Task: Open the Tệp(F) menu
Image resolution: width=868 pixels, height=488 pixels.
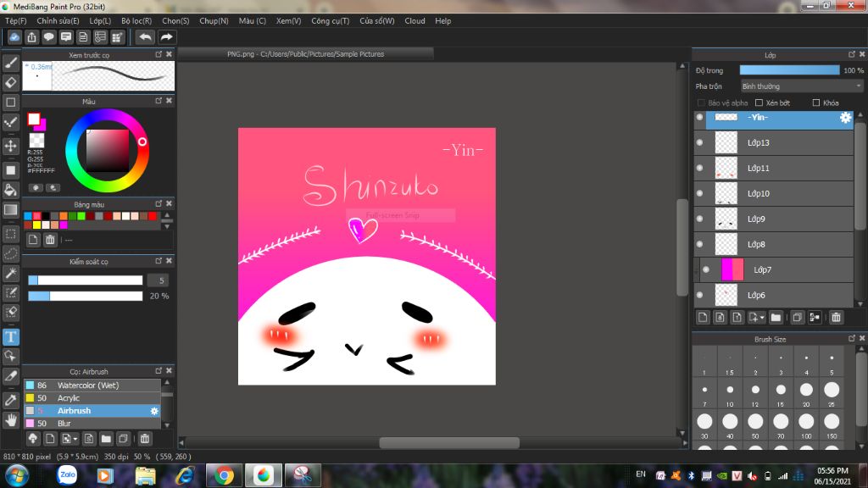Action: coord(15,21)
